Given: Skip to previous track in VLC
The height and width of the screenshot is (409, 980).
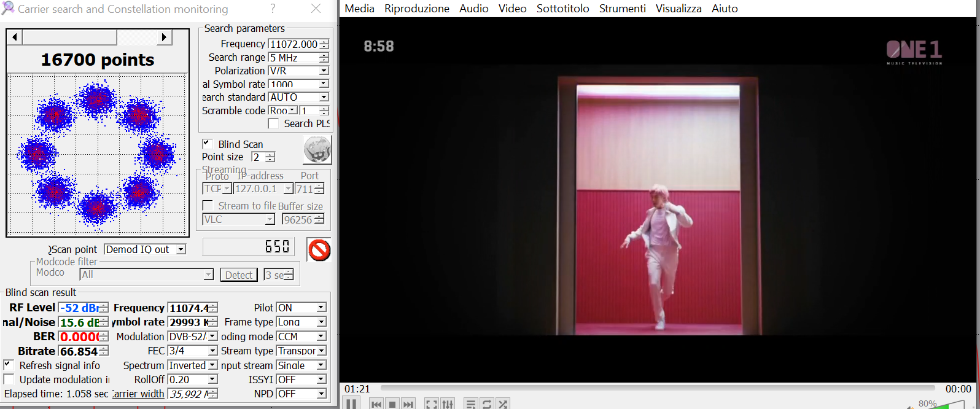Looking at the screenshot, I should [376, 404].
